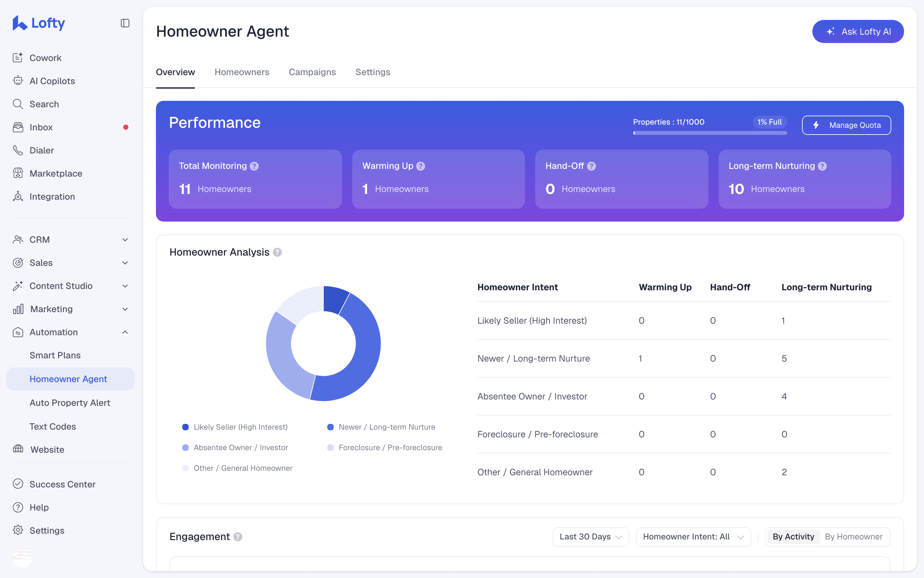Open Cowork from the sidebar
The width and height of the screenshot is (924, 578).
pyautogui.click(x=45, y=58)
